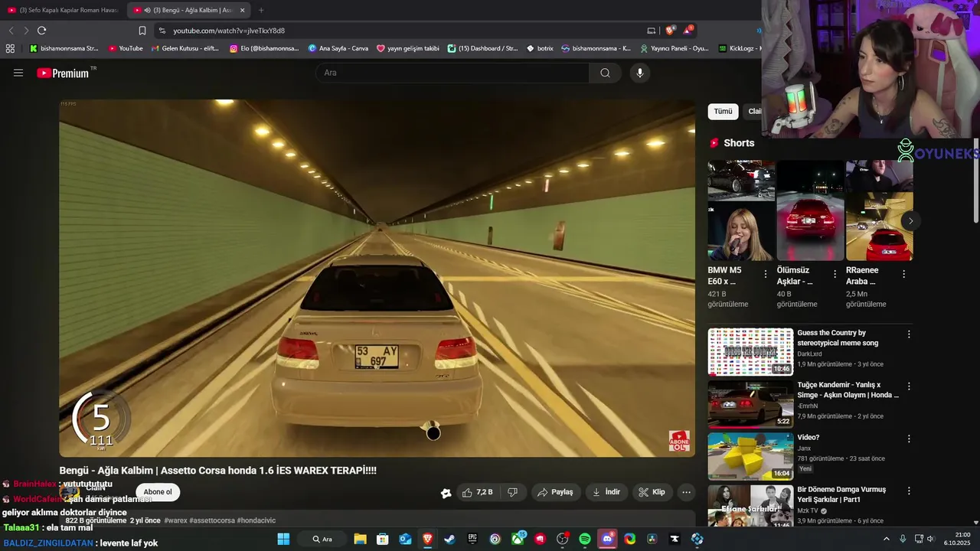
Task: Share the video with Paylaş
Action: pos(556,492)
